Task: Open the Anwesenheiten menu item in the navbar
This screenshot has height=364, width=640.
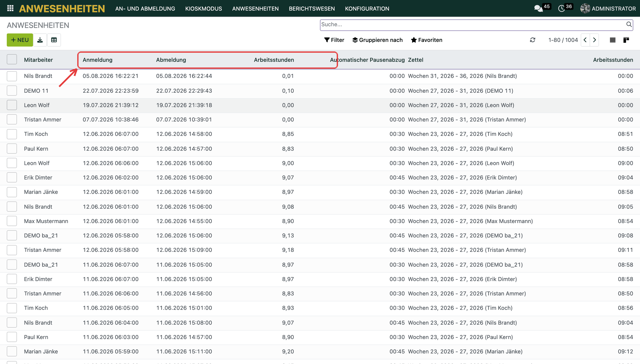Action: (255, 8)
